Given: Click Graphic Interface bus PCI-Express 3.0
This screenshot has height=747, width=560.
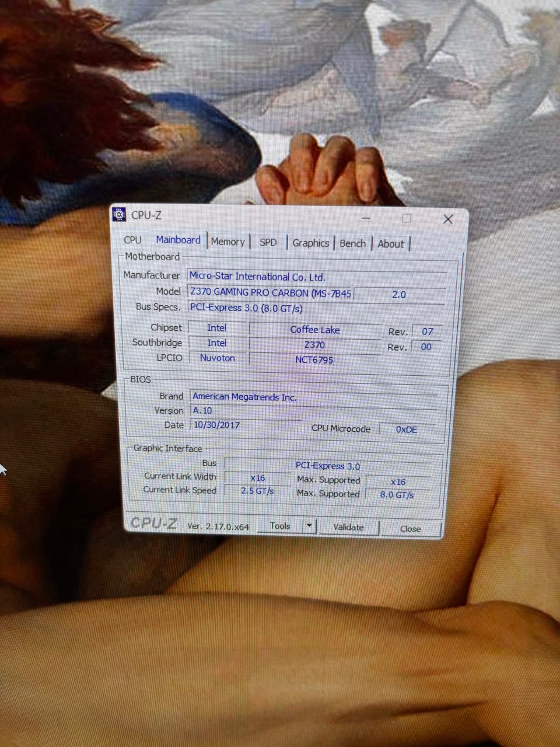Looking at the screenshot, I should (328, 466).
